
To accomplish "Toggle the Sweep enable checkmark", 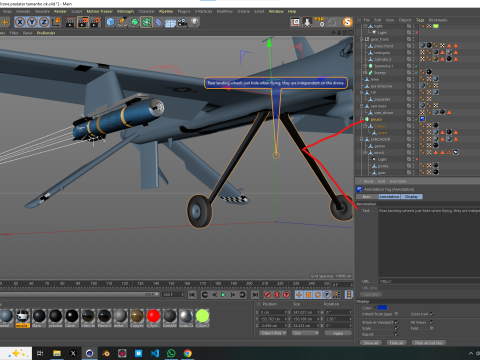I will (x=416, y=72).
